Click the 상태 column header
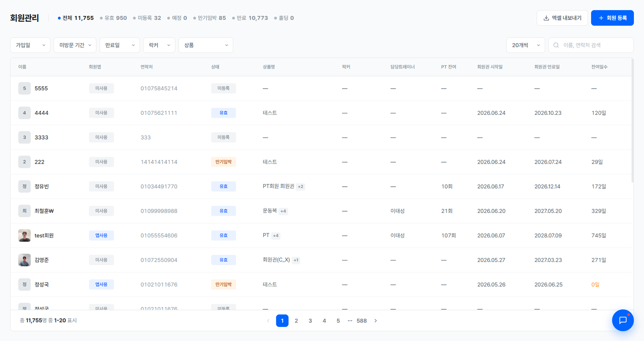The height and width of the screenshot is (341, 644). pos(215,67)
